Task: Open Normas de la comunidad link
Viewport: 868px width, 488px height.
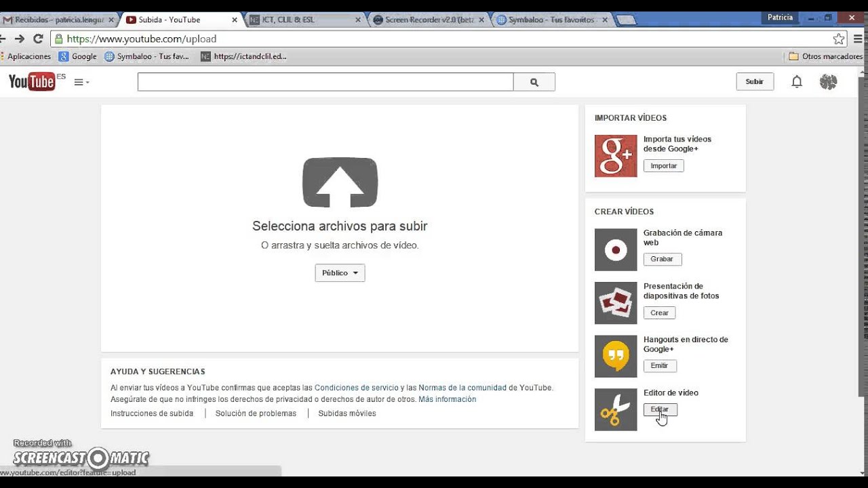Action: [462, 388]
